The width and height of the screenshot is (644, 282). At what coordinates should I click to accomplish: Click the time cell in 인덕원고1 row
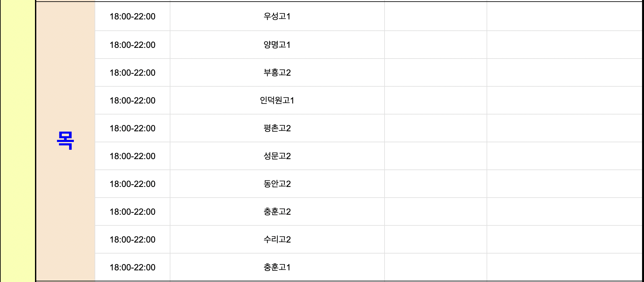pyautogui.click(x=132, y=100)
